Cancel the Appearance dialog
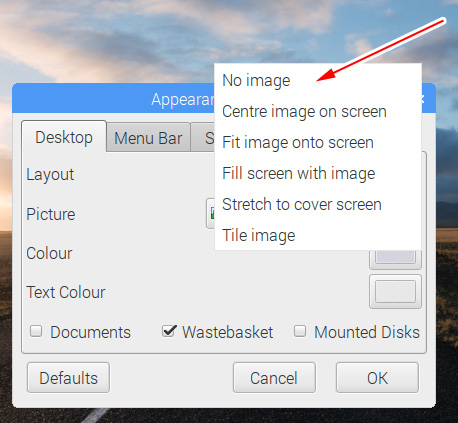The width and height of the screenshot is (458, 423). tap(274, 378)
